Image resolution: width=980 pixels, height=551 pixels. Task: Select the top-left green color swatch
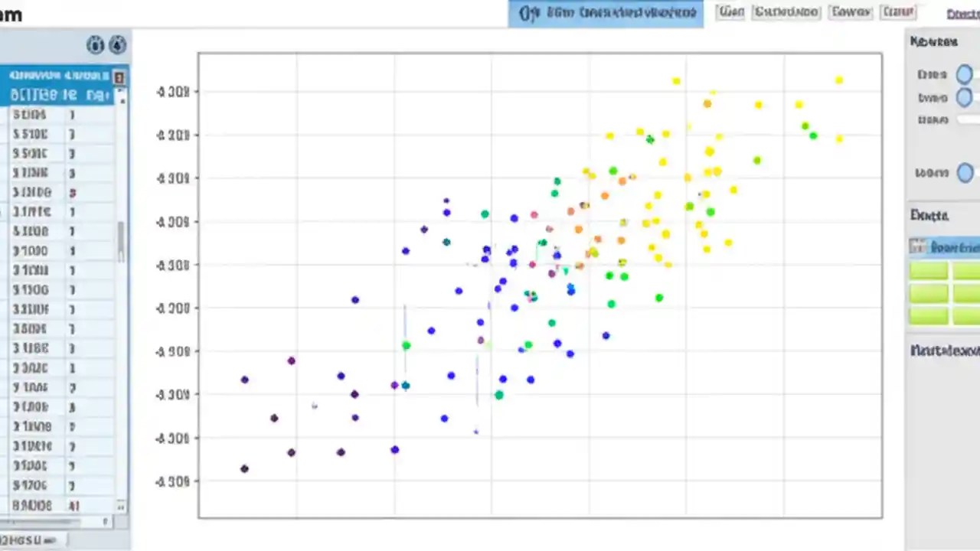[928, 269]
